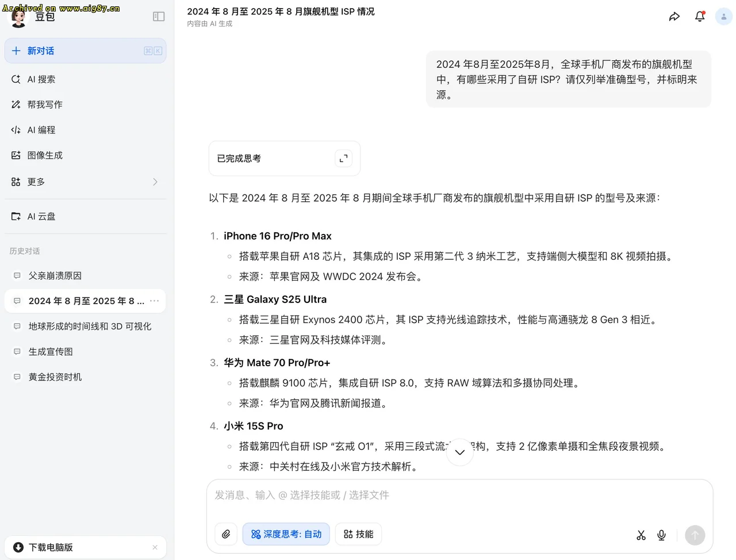Open the 技能 skills button
This screenshot has width=736, height=560.
358,534
